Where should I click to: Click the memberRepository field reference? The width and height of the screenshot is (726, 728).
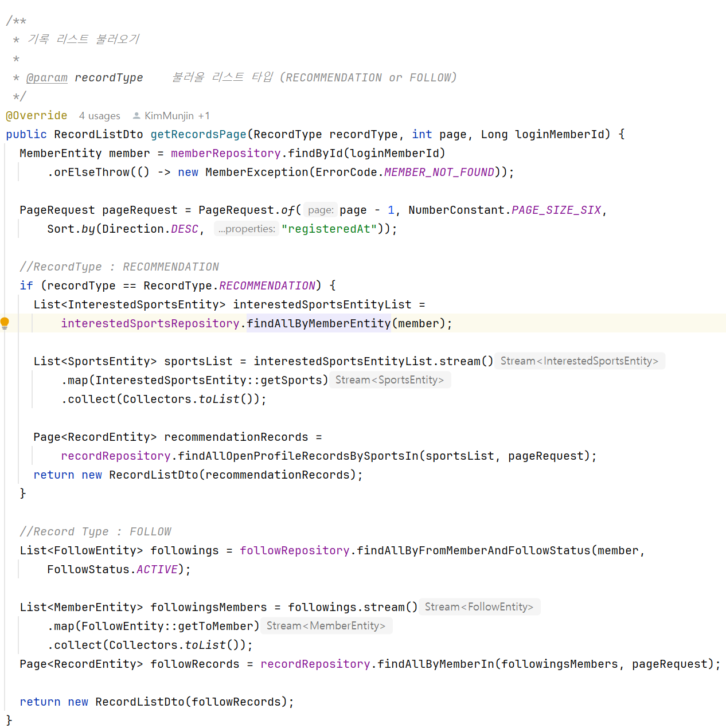226,153
